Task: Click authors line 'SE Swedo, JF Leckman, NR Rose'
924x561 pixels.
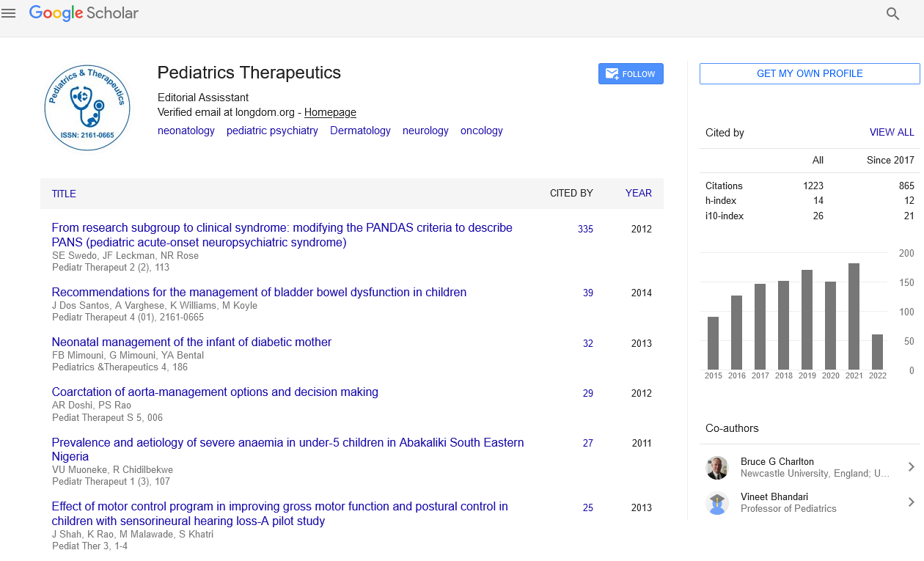Action: click(x=125, y=256)
